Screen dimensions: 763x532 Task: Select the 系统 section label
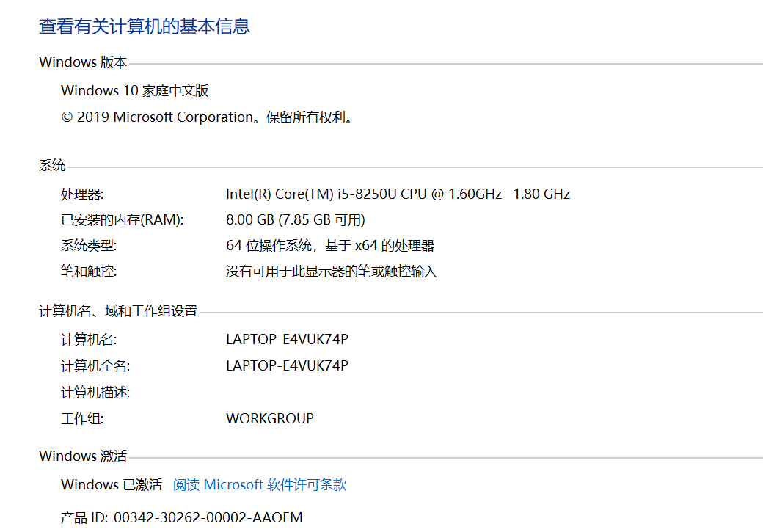tap(52, 165)
